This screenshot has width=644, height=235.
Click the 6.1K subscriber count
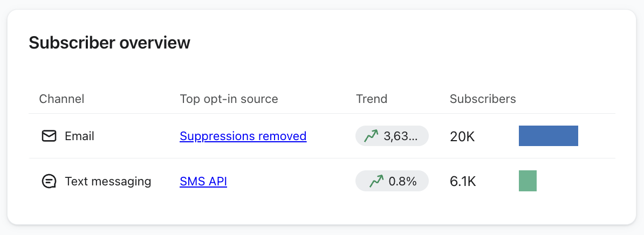[x=463, y=182]
